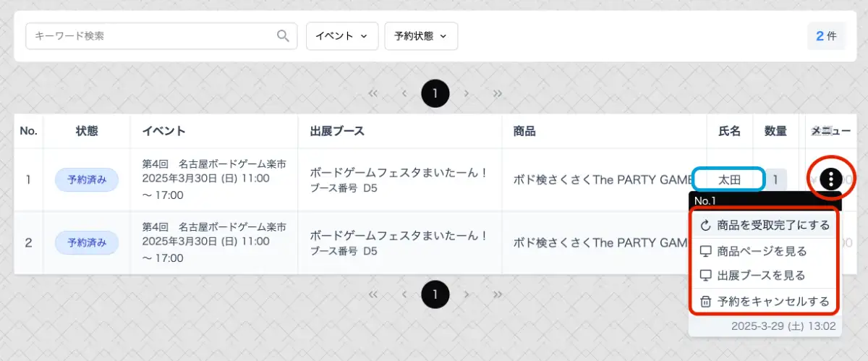The width and height of the screenshot is (868, 361).
Task: Click the top next-page chevron
Action: click(x=467, y=93)
